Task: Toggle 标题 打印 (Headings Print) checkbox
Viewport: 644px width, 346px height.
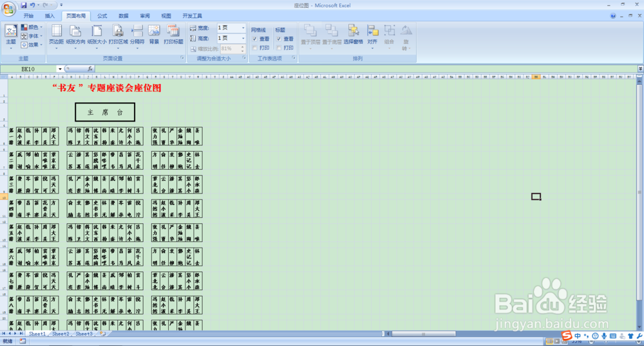Action: point(279,48)
